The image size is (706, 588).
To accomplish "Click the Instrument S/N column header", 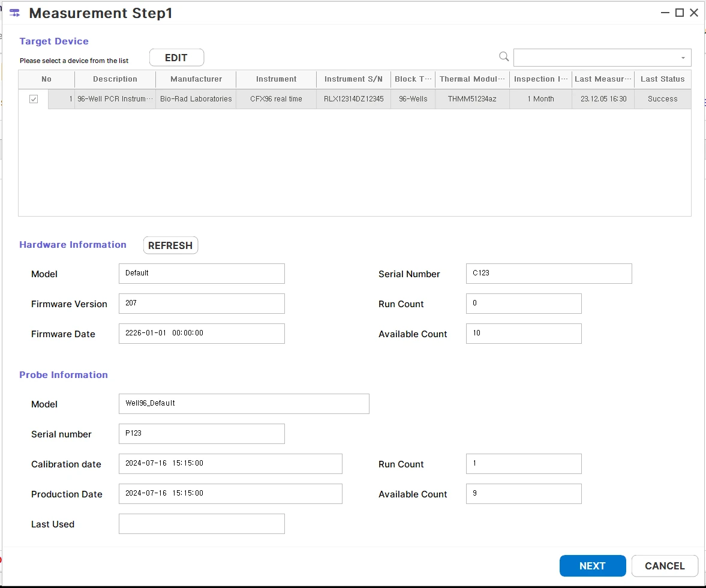I will tap(353, 79).
